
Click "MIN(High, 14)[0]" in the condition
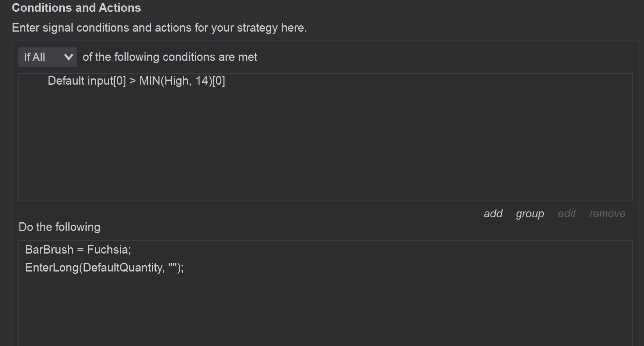tap(182, 81)
